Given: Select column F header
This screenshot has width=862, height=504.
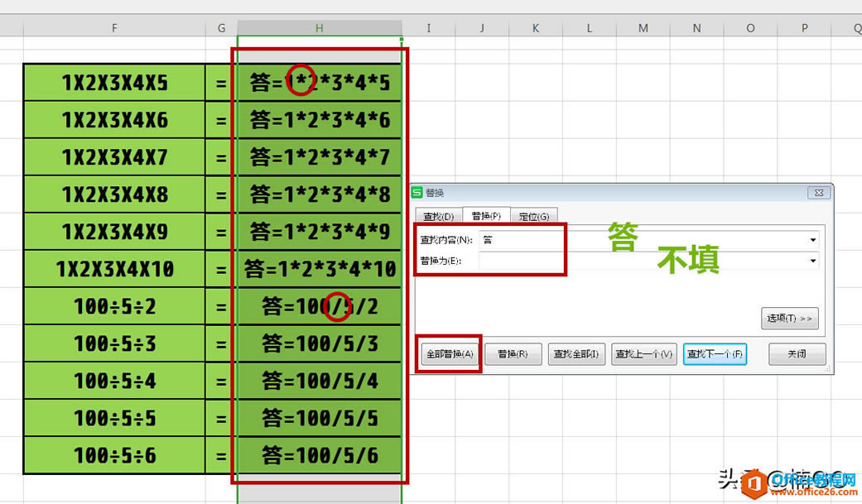Looking at the screenshot, I should pos(114,28).
